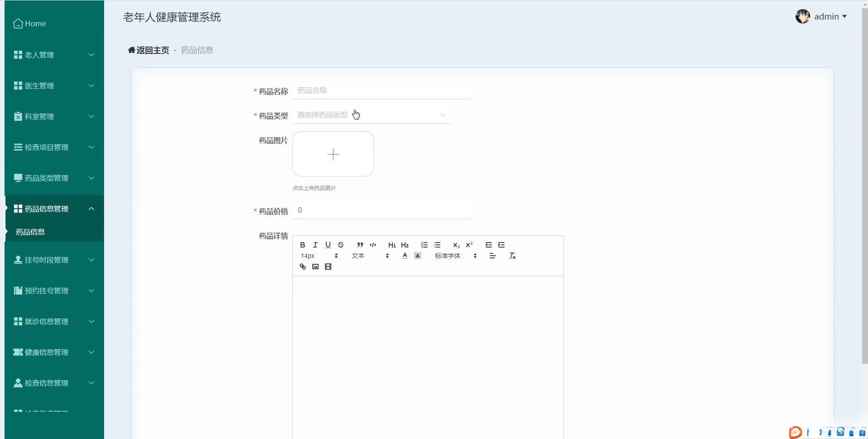
Task: Open the 检查项目管理 sidebar menu
Action: tap(54, 147)
